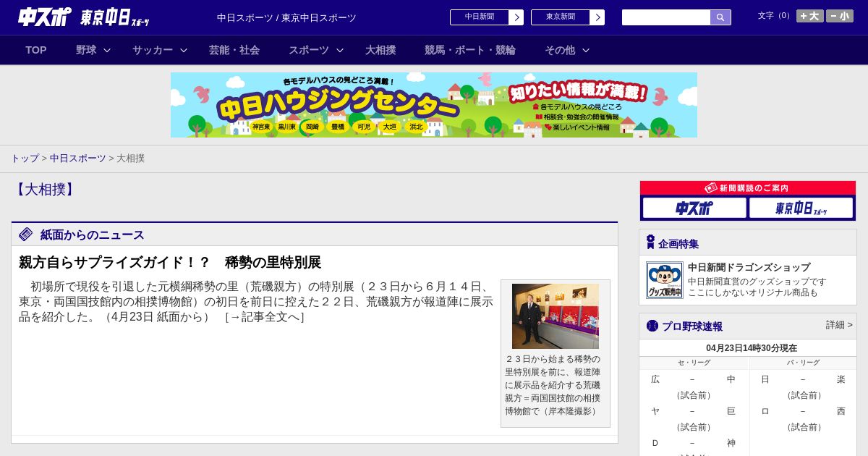This screenshot has height=456, width=868.
Task: Go to TOP in navigation bar
Action: (36, 50)
